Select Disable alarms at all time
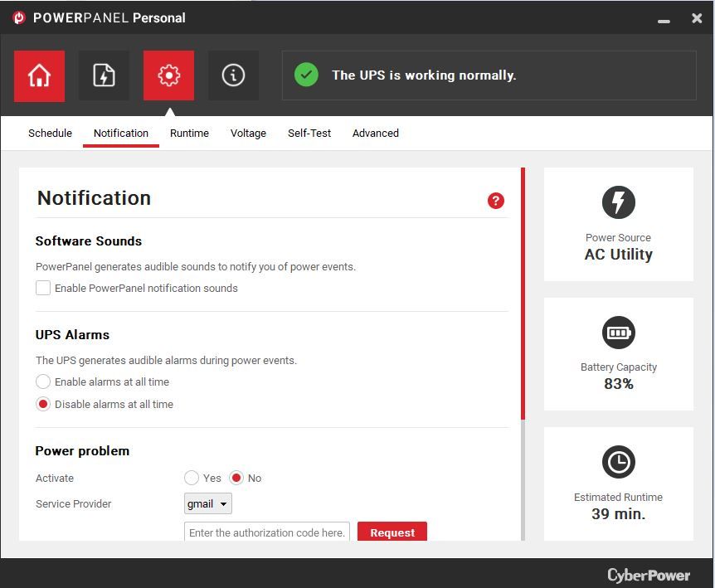Viewport: 715px width, 588px height. tap(43, 404)
